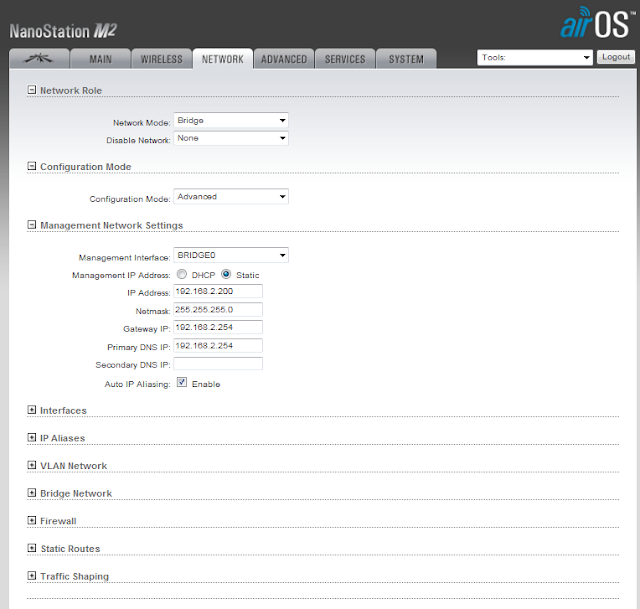The height and width of the screenshot is (609, 640).
Task: Click the Primary DNS IP field
Action: [x=218, y=346]
